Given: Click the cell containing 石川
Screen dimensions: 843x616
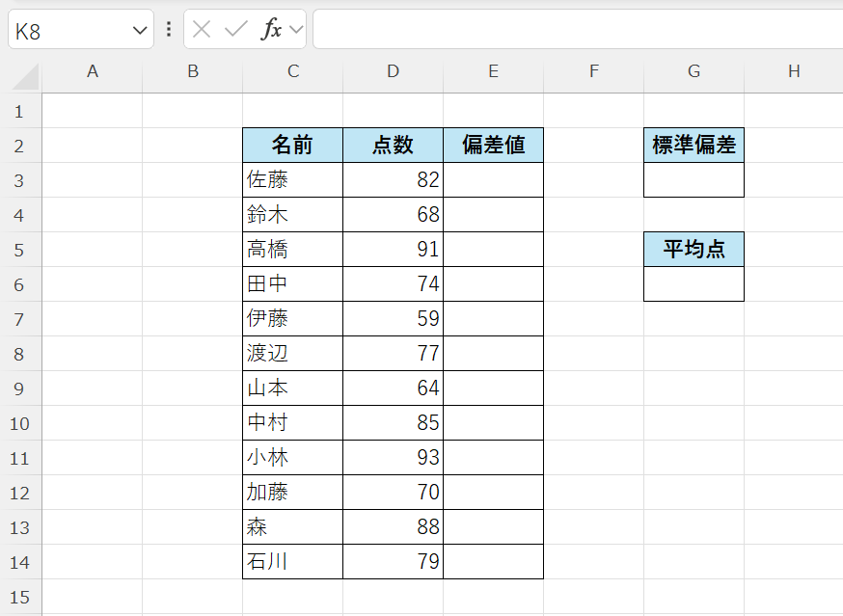Looking at the screenshot, I should (x=292, y=562).
